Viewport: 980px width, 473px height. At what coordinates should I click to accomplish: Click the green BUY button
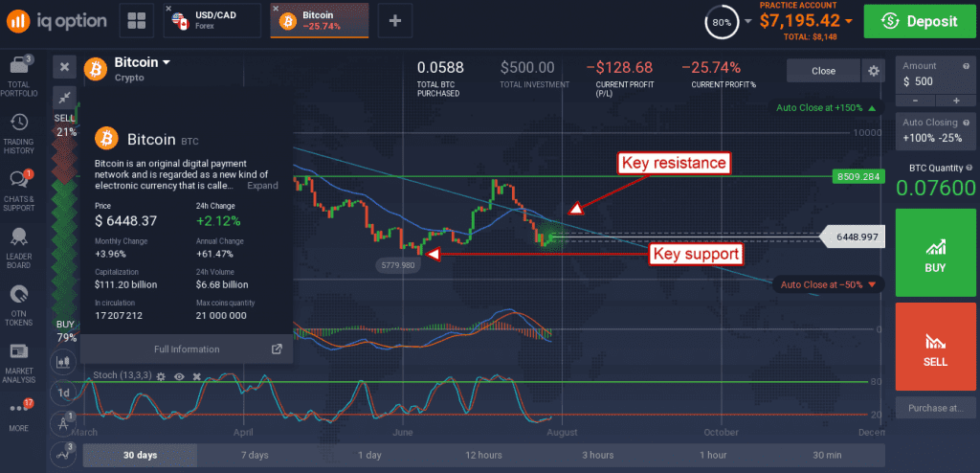pos(935,253)
